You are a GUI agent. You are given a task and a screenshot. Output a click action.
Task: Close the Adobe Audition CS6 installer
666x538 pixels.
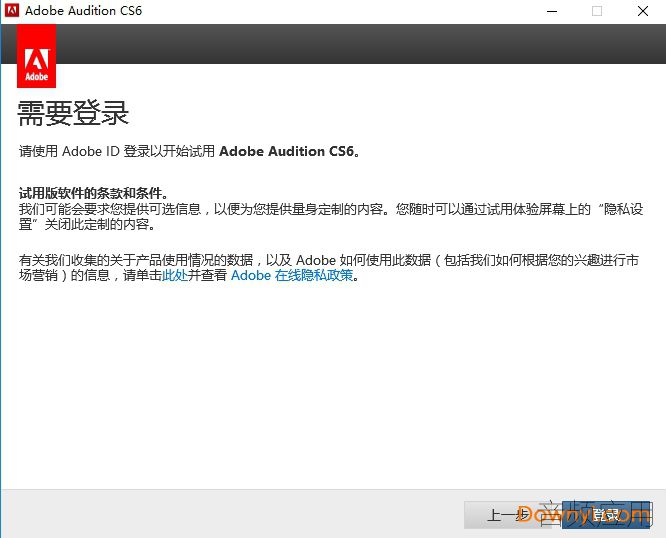click(x=643, y=11)
